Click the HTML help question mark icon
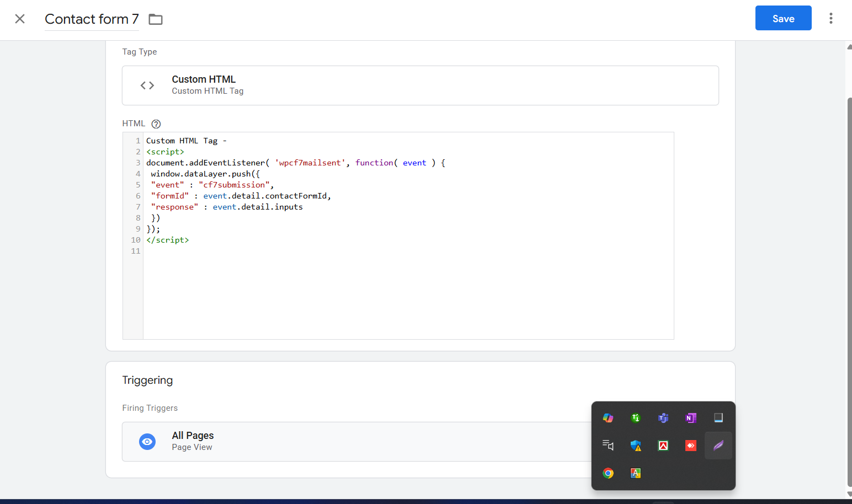The height and width of the screenshot is (504, 852). [x=156, y=124]
